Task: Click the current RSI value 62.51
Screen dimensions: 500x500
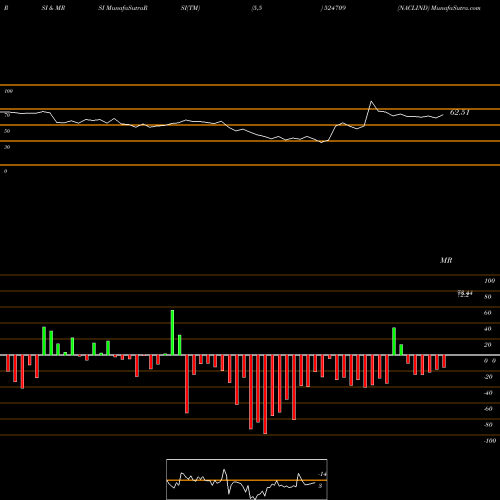Action: [x=460, y=113]
